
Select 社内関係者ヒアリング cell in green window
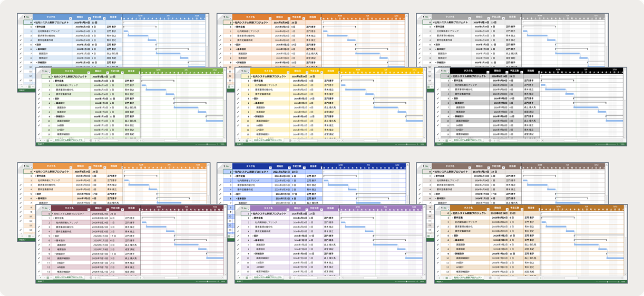pyautogui.click(x=71, y=85)
